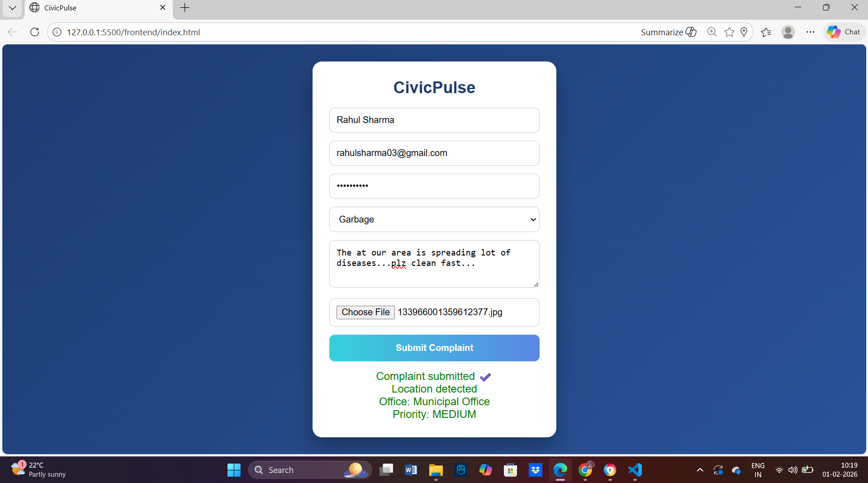Open Visual Studio Code from the taskbar
The width and height of the screenshot is (868, 483).
635,470
